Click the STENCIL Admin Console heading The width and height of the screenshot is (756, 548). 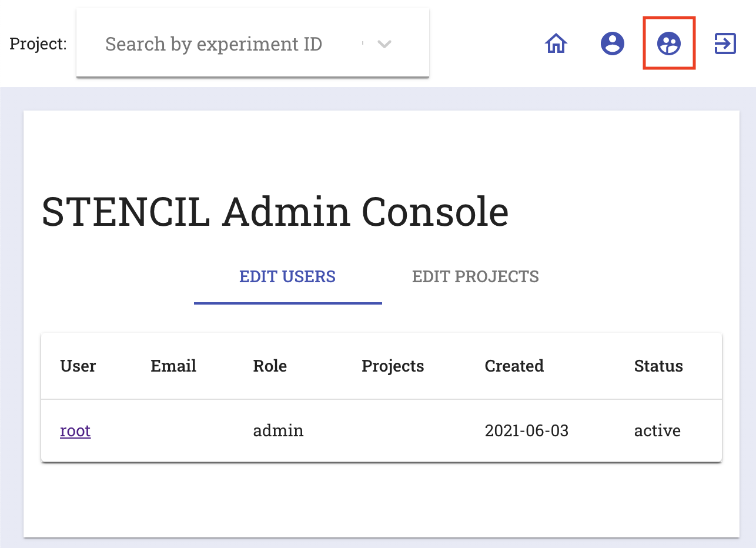(x=275, y=212)
